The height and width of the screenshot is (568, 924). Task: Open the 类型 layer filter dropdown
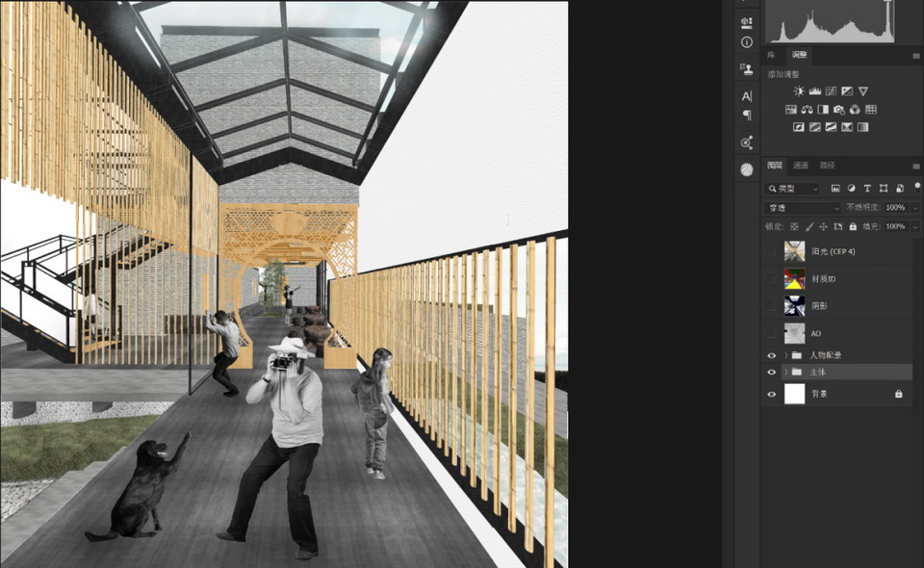click(793, 189)
